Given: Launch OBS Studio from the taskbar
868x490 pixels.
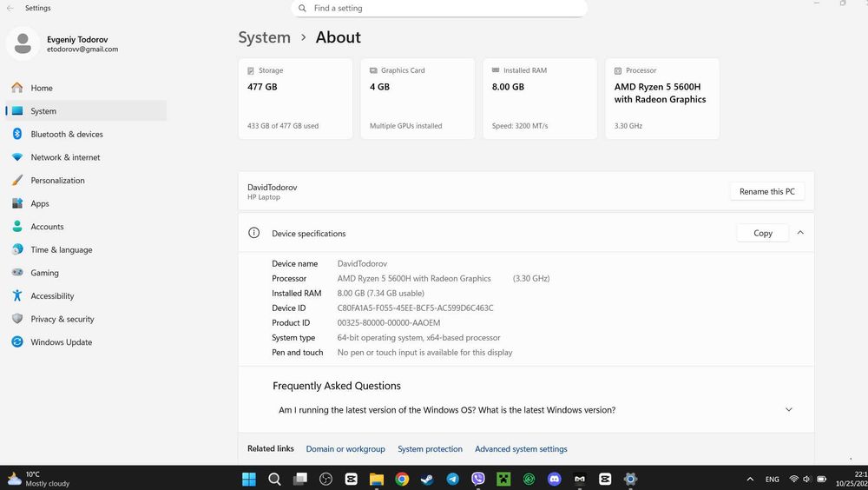Looking at the screenshot, I should [325, 479].
